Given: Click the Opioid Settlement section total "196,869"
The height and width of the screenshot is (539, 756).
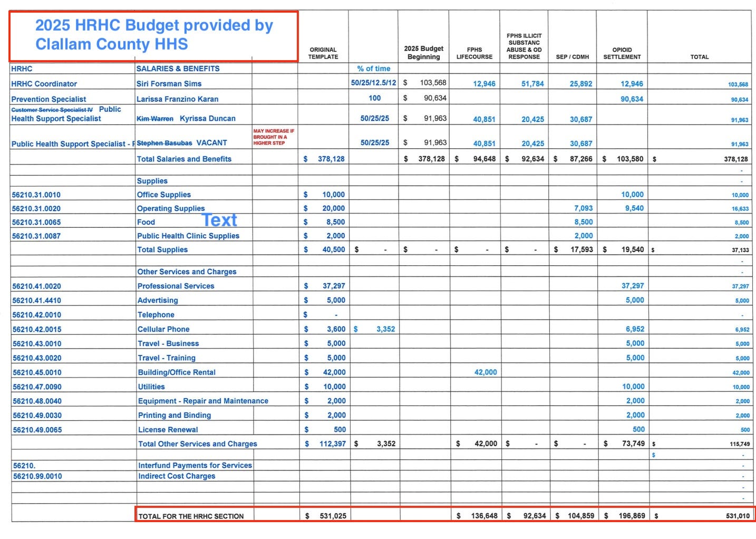Looking at the screenshot, I should 632,516.
